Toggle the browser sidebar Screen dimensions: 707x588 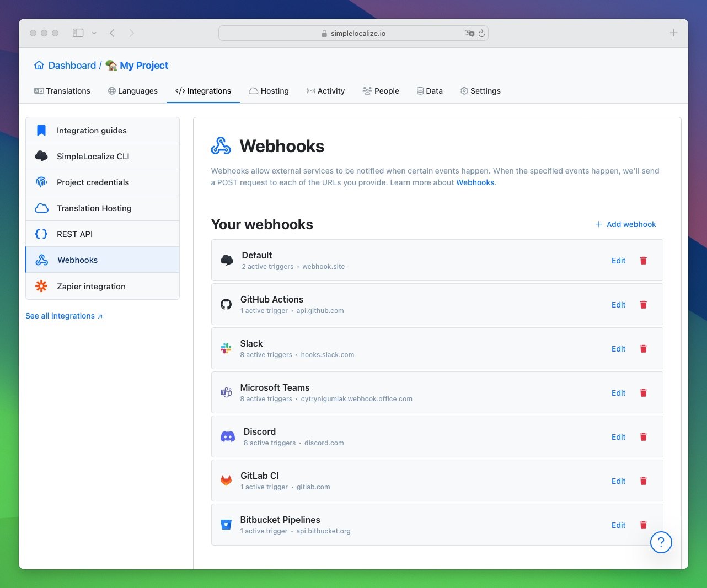click(78, 33)
